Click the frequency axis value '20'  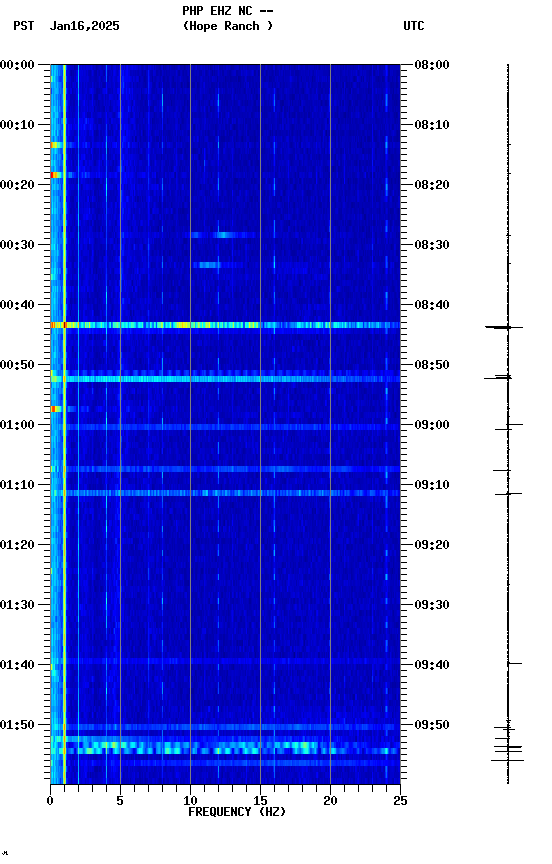tap(330, 801)
